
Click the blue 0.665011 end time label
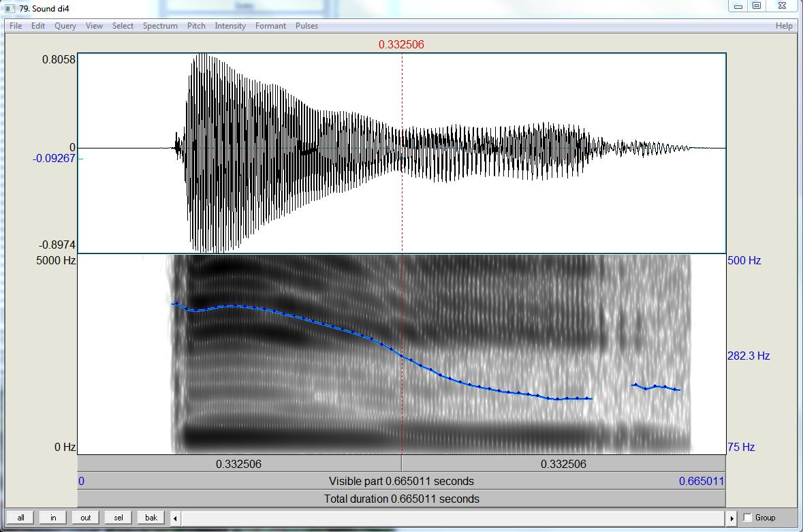coord(702,482)
